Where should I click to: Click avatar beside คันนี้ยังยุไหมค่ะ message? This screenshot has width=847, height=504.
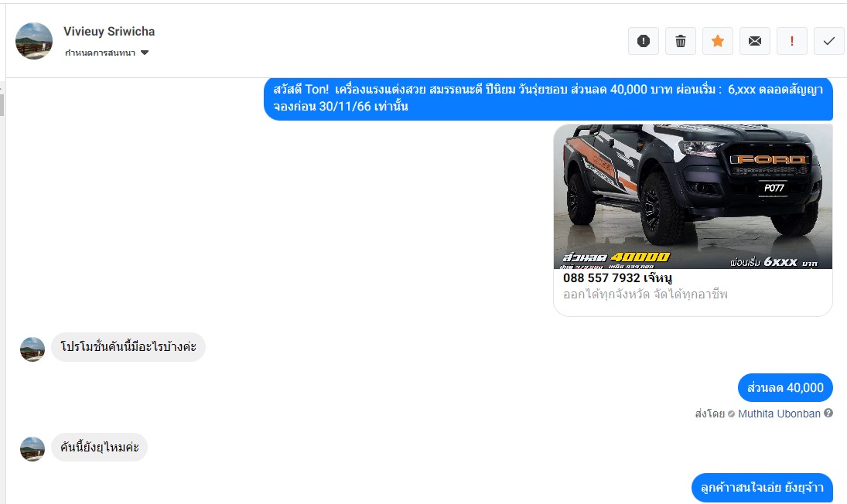tap(32, 449)
